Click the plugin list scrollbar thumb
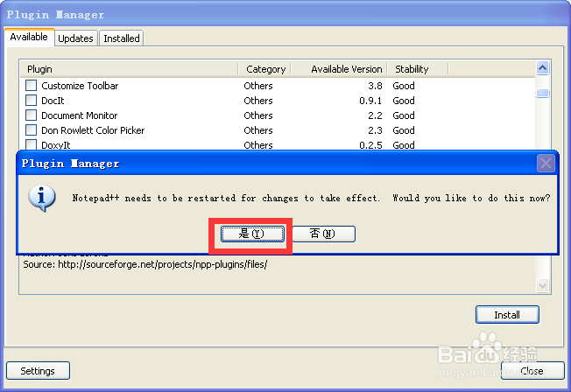Image resolution: width=571 pixels, height=392 pixels. 543,93
